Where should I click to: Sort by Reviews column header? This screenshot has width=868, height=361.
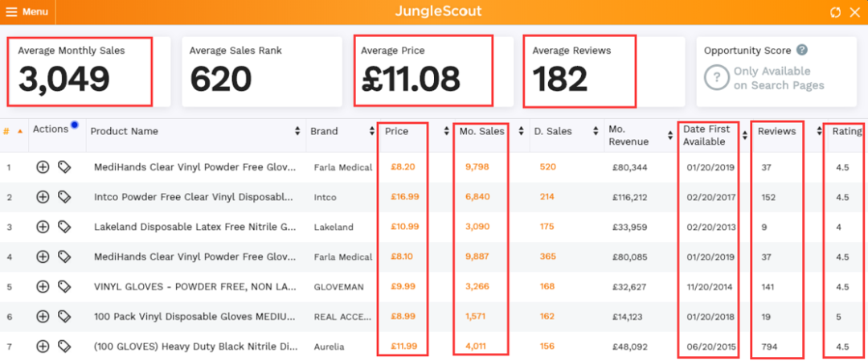(776, 131)
